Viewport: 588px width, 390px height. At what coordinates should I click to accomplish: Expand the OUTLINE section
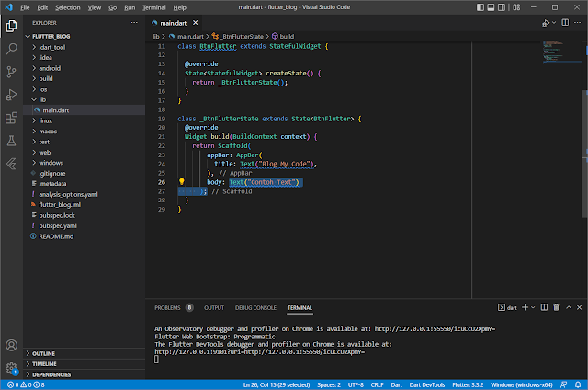43,353
